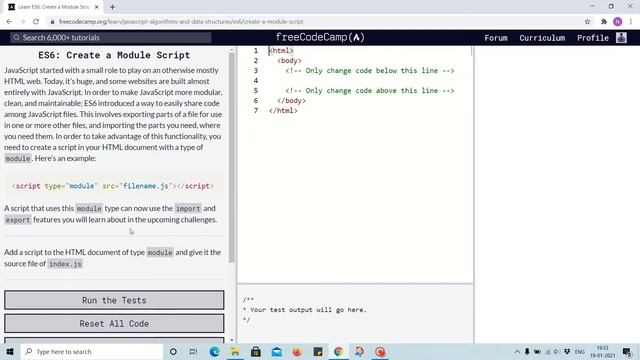Open the Forum link
This screenshot has height=360, width=640.
[496, 38]
